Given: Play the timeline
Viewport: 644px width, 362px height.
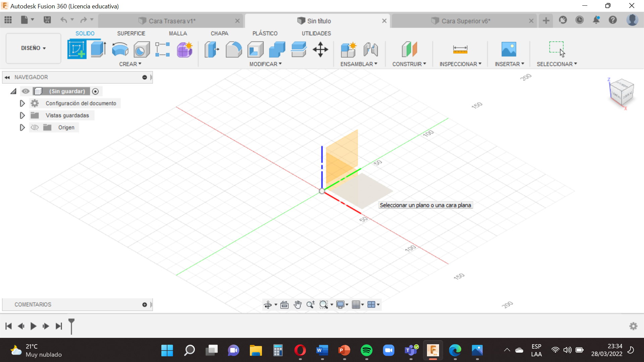Looking at the screenshot, I should tap(33, 326).
